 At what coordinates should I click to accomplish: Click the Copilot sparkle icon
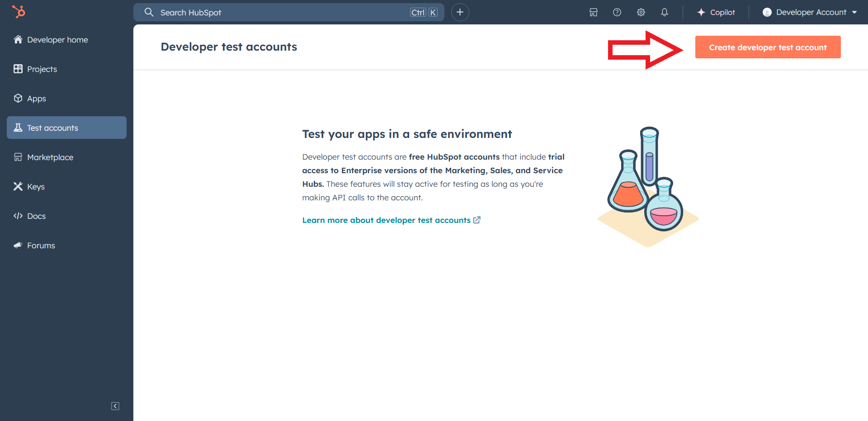701,12
